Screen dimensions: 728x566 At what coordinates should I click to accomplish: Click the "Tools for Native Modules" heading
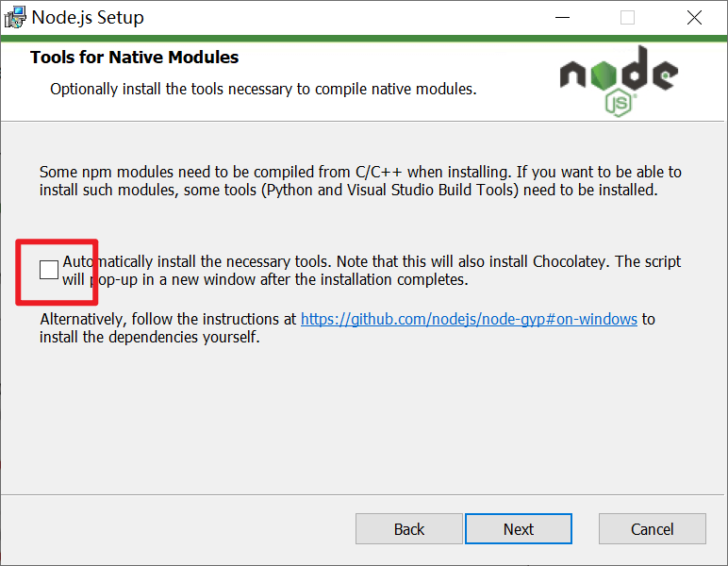coord(134,58)
